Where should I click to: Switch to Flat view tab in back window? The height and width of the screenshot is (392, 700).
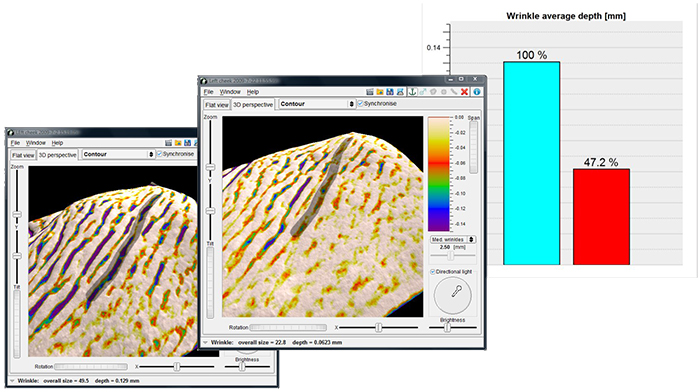23,155
